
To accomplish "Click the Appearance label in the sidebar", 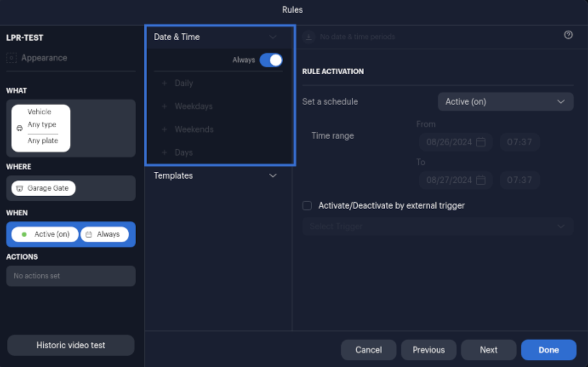I will (x=44, y=58).
